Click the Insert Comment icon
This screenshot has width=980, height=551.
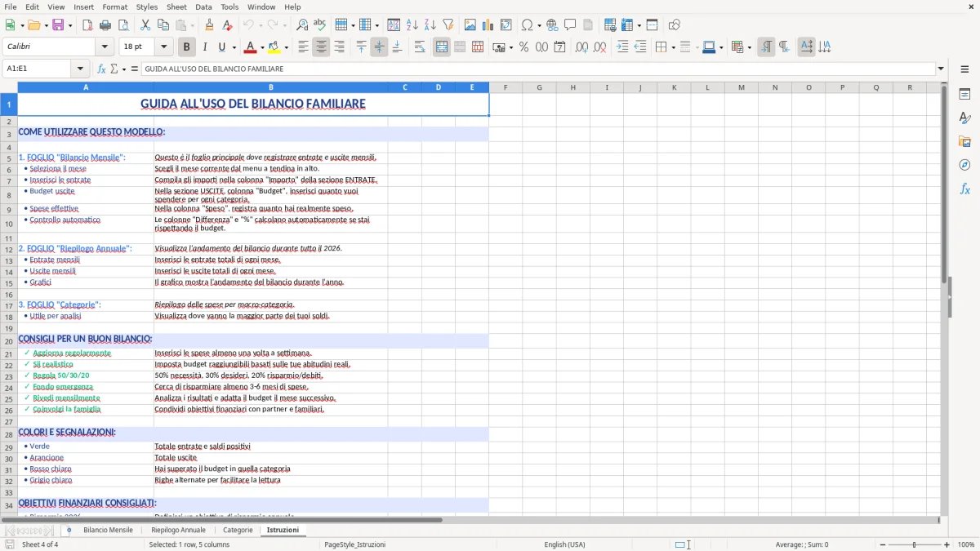click(570, 25)
